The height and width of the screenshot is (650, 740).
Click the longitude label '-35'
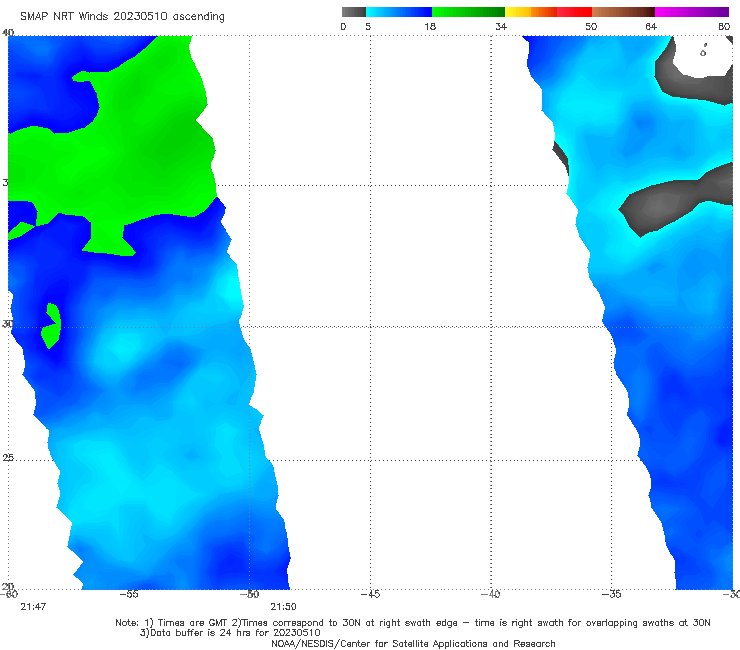612,594
